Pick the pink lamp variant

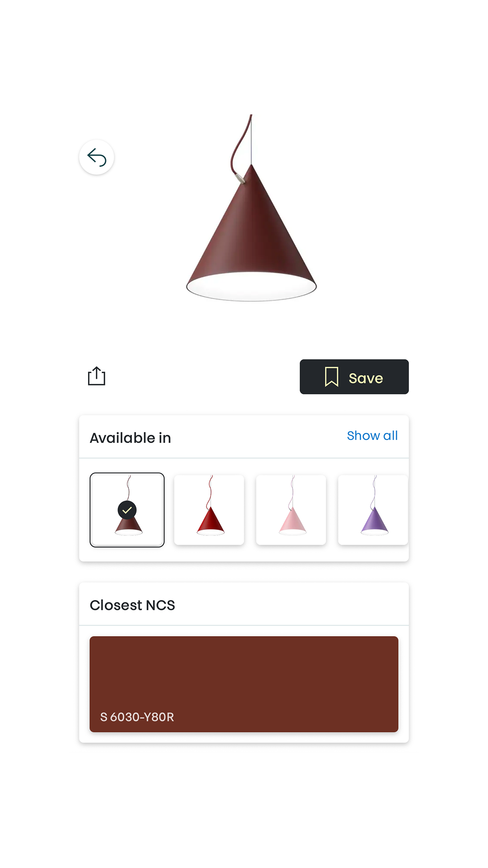point(291,510)
